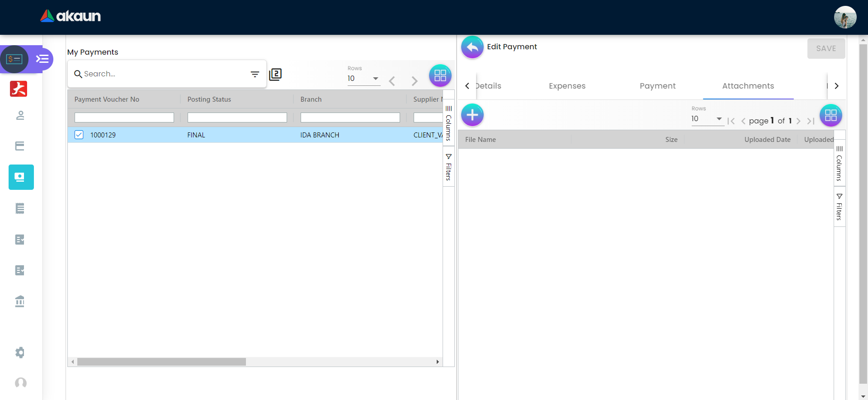Open the red PDF-style sidebar icon
The image size is (868, 400).
tap(19, 89)
